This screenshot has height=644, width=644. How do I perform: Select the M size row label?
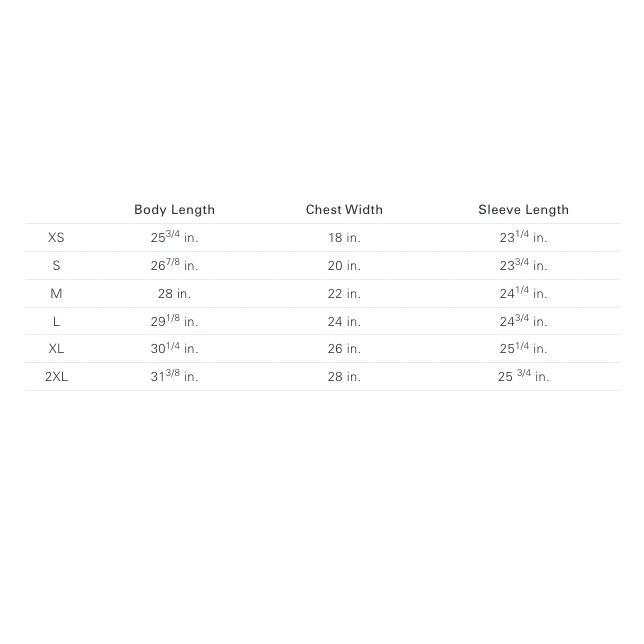(x=56, y=294)
